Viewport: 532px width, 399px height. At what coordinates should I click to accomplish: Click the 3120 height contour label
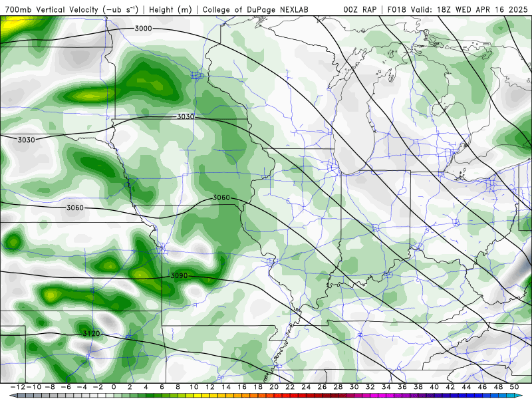(x=91, y=334)
